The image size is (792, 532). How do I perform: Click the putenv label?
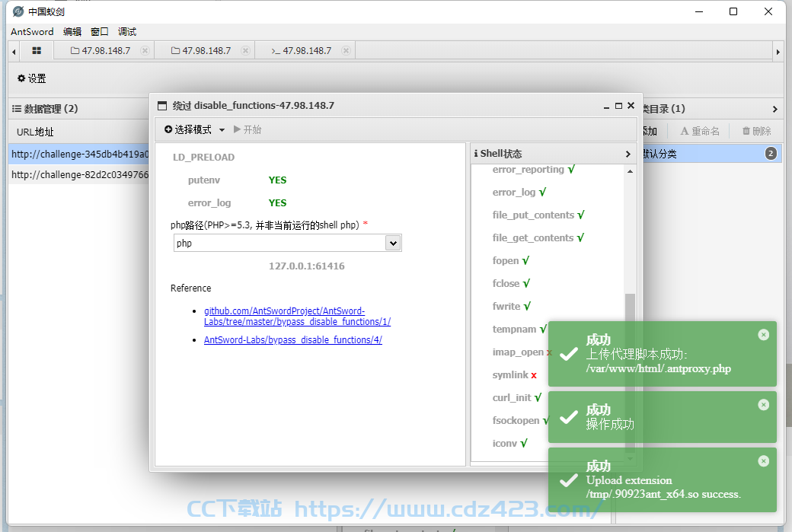click(203, 180)
